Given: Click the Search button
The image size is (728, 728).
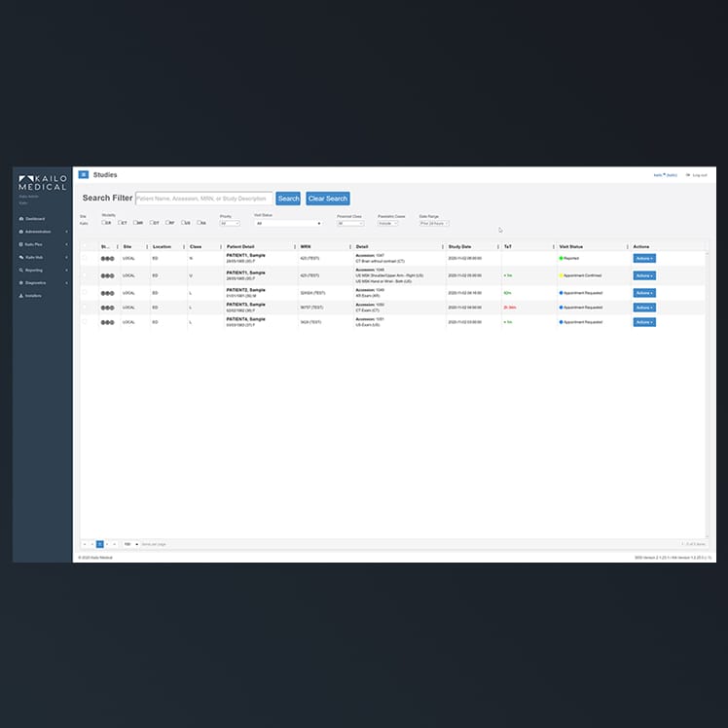Looking at the screenshot, I should coord(288,199).
